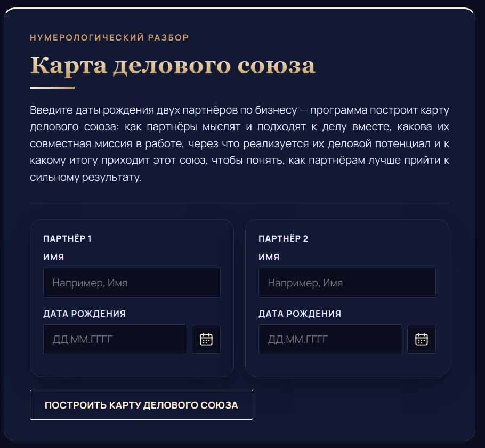This screenshot has width=485, height=448.
Task: Click the Партнёр 2 card title
Action: tap(283, 238)
